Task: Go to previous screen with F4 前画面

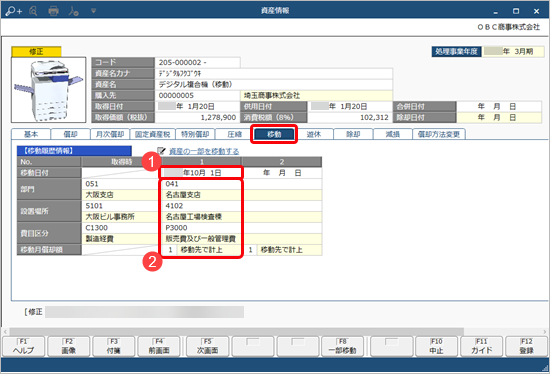Action: (159, 346)
